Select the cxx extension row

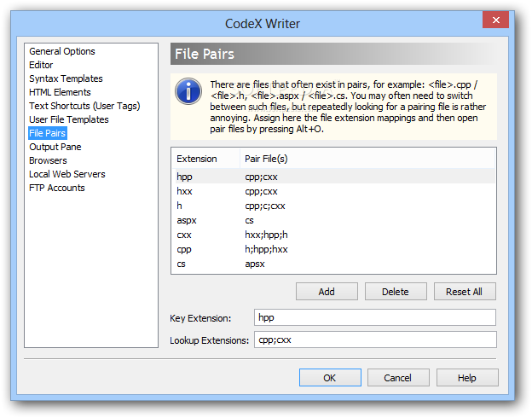(x=333, y=235)
